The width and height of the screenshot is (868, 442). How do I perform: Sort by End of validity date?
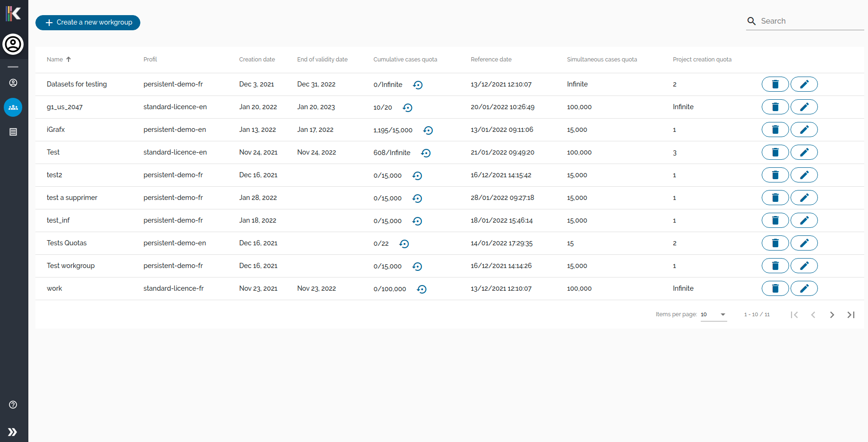pyautogui.click(x=322, y=60)
